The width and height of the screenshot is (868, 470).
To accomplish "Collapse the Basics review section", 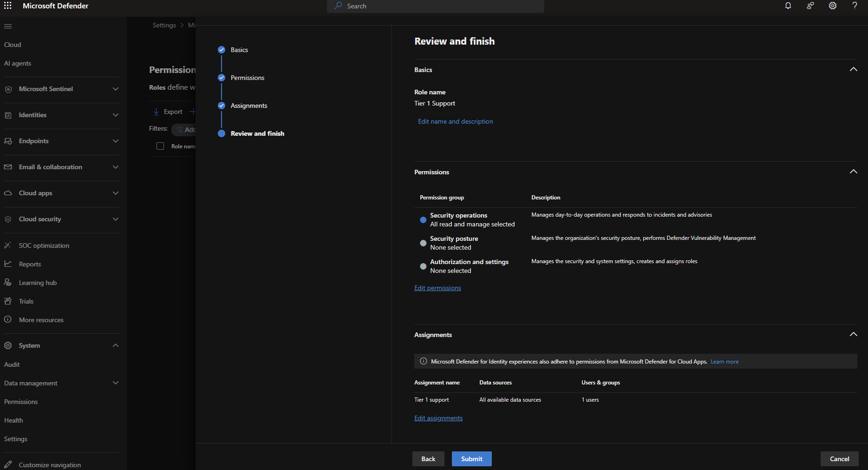I will 853,69.
